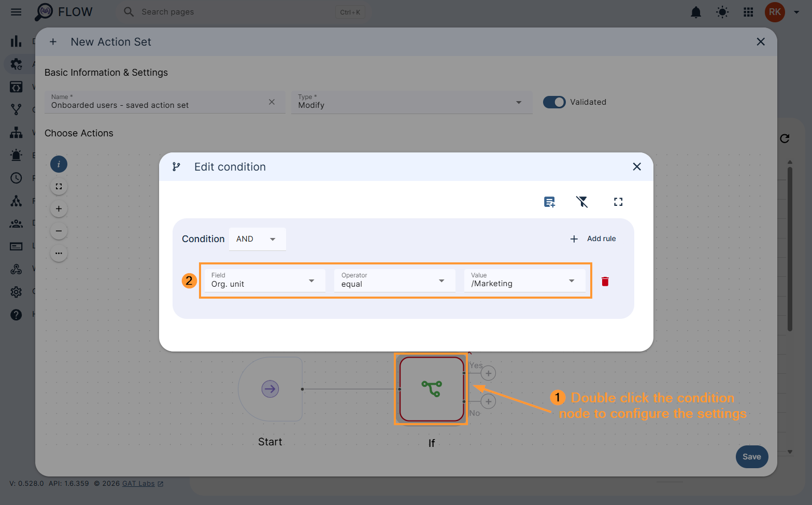812x505 pixels.
Task: Open the alarm siren sidebar icon
Action: point(16,155)
